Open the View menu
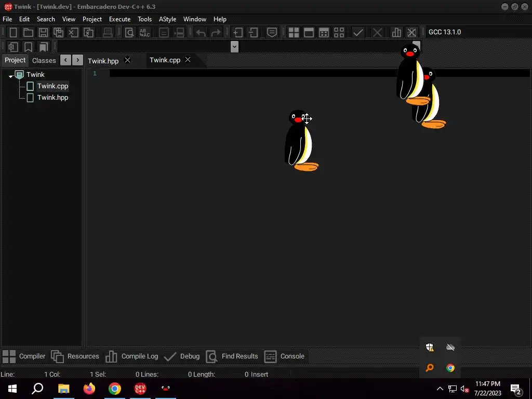532x399 pixels. coord(69,19)
